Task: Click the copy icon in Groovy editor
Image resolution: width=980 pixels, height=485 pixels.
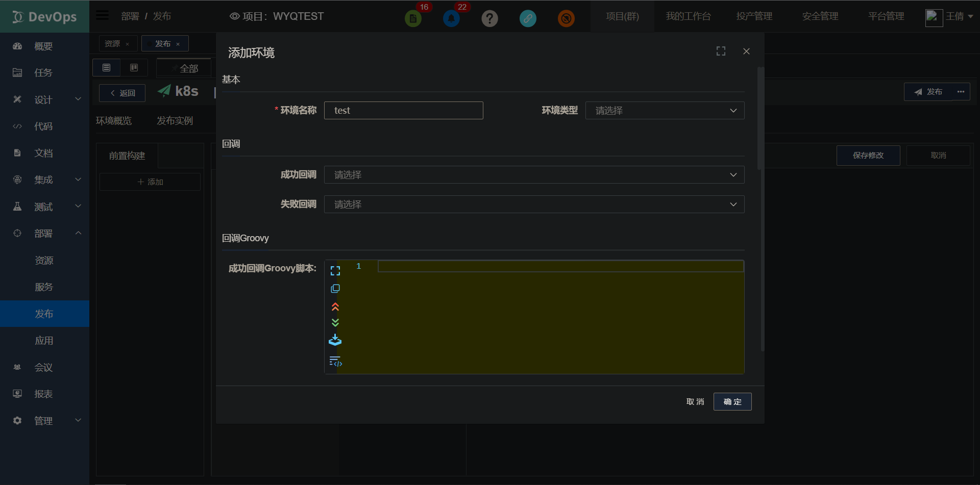Action: (x=335, y=289)
